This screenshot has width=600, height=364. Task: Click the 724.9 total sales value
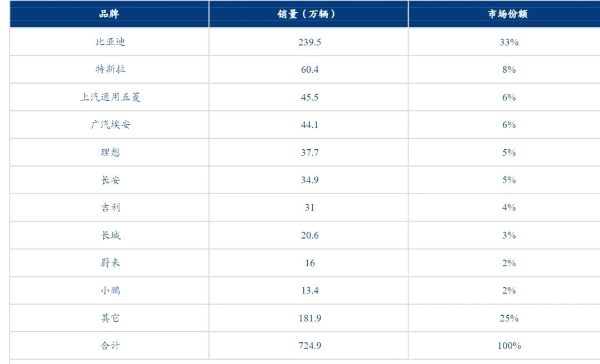(309, 346)
